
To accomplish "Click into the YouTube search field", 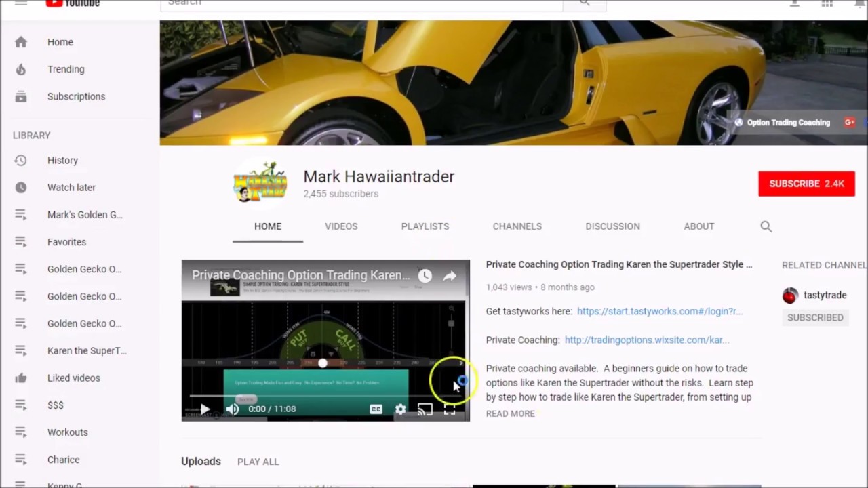I will pos(361,3).
